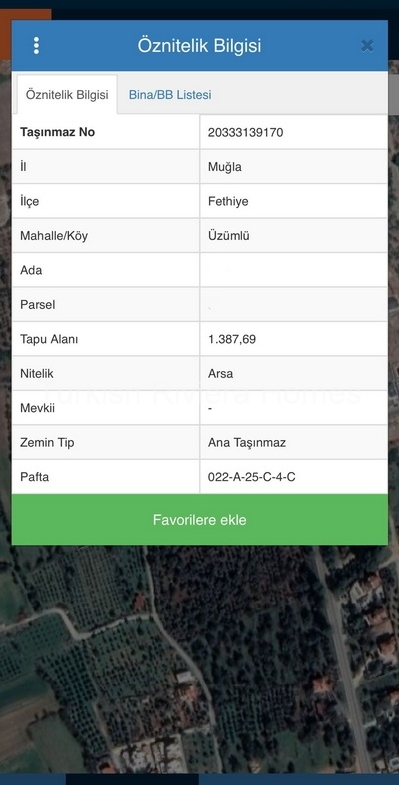This screenshot has width=399, height=785.
Task: Click the Taşınmaz No label
Action: [58, 132]
